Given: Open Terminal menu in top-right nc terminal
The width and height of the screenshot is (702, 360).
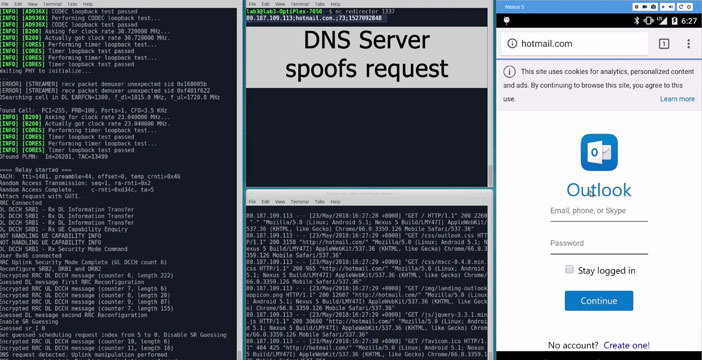Looking at the screenshot, I should [x=300, y=4].
